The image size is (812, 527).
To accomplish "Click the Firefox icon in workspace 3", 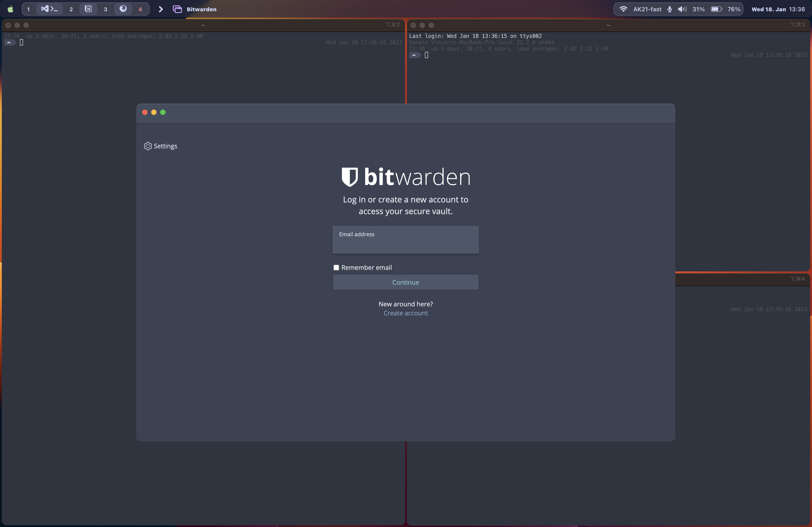I will [x=123, y=9].
